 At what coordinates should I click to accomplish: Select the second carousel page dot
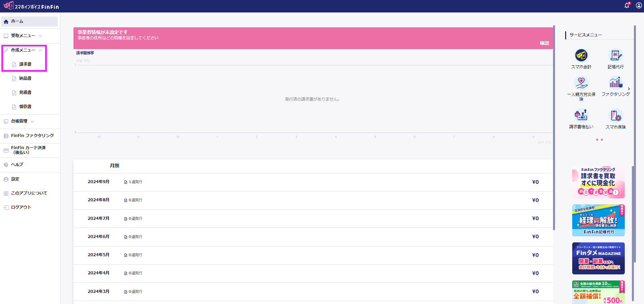tap(602, 140)
